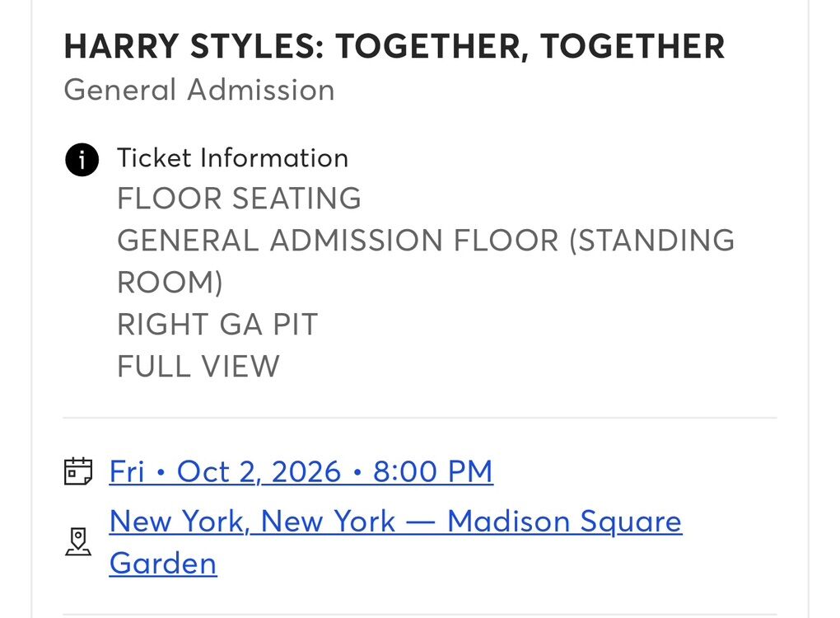Click the FLOOR SEATING text line
Screen dimensions: 840x618
click(239, 199)
